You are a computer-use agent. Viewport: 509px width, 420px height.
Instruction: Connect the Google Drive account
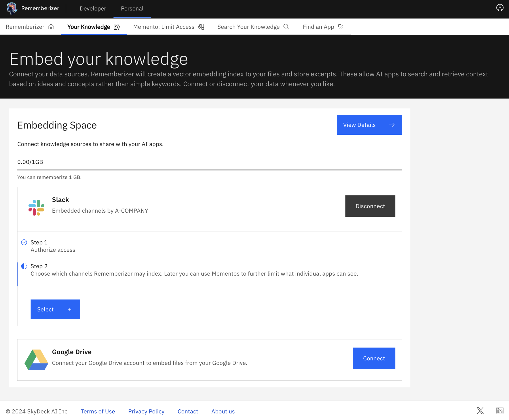374,358
